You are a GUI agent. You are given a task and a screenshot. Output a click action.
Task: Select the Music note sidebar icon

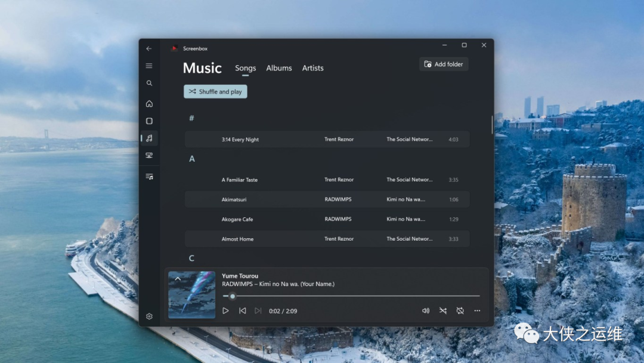[x=149, y=138]
